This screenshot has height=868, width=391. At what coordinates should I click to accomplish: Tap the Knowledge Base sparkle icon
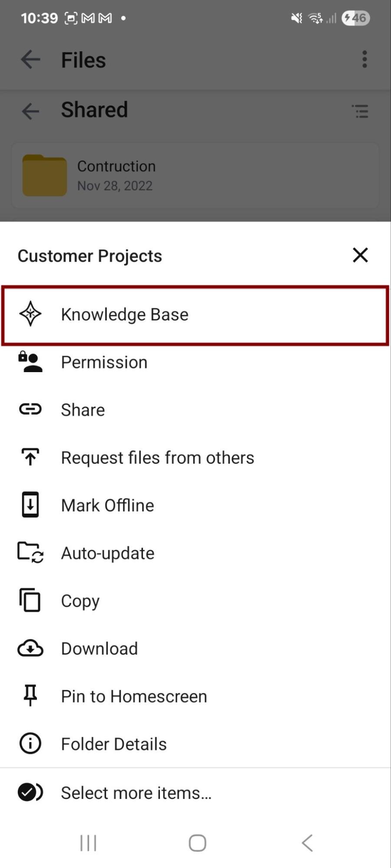(x=30, y=314)
